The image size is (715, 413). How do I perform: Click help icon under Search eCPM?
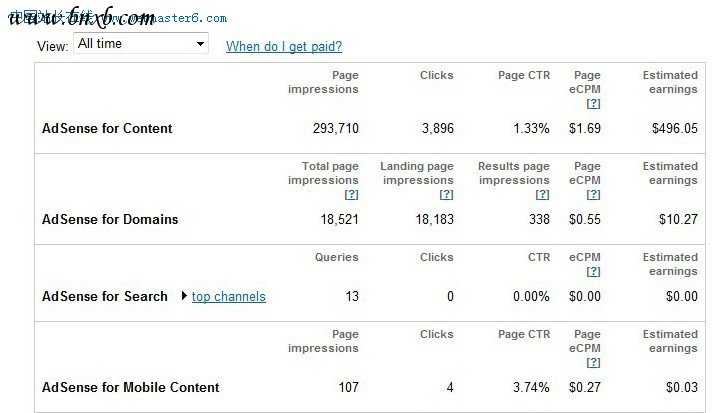pyautogui.click(x=593, y=272)
